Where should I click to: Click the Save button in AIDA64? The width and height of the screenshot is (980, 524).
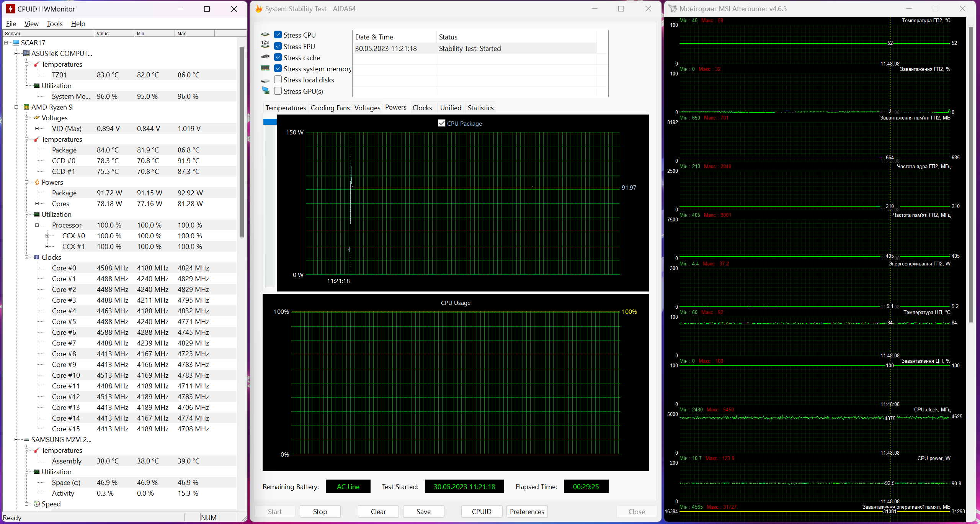[x=423, y=512]
